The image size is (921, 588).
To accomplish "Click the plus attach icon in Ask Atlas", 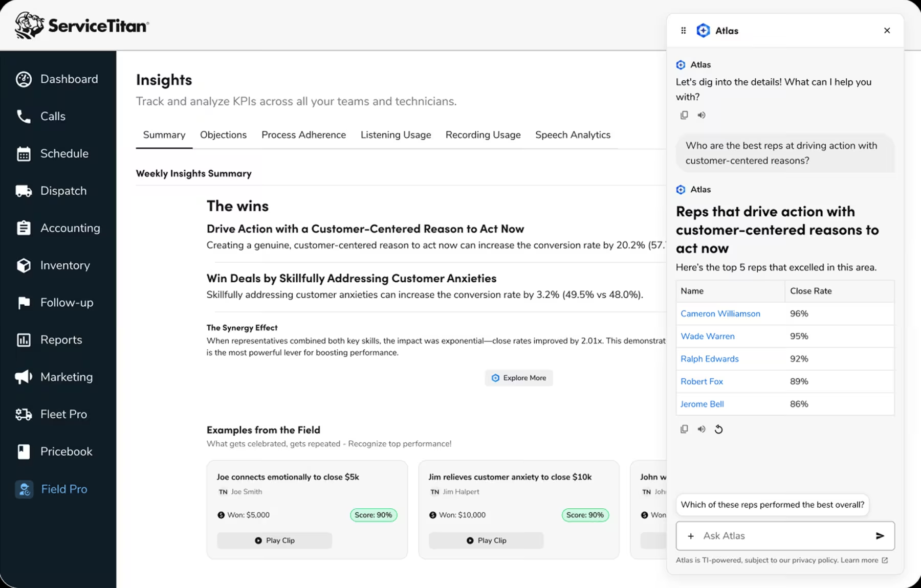I will pyautogui.click(x=691, y=536).
